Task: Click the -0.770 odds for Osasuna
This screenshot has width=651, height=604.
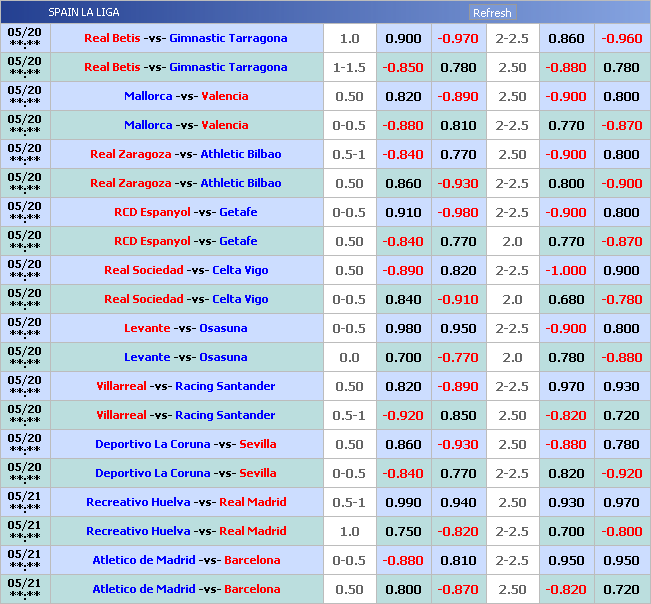Action: (x=458, y=358)
